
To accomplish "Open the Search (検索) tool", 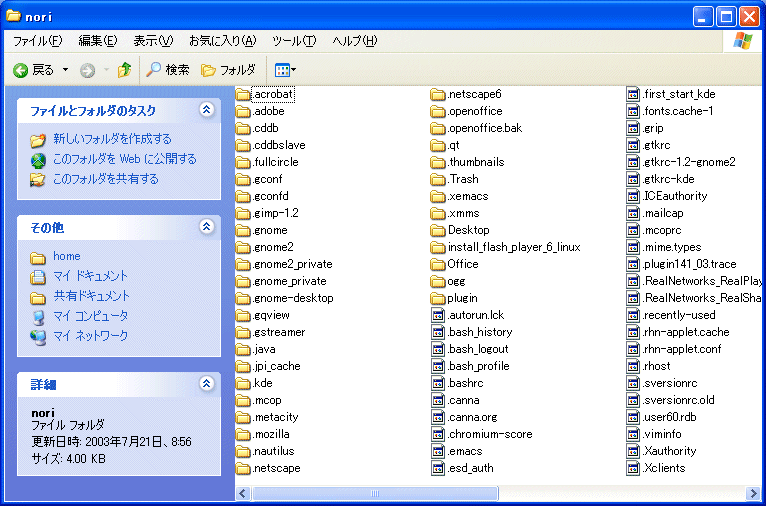I will tap(168, 70).
